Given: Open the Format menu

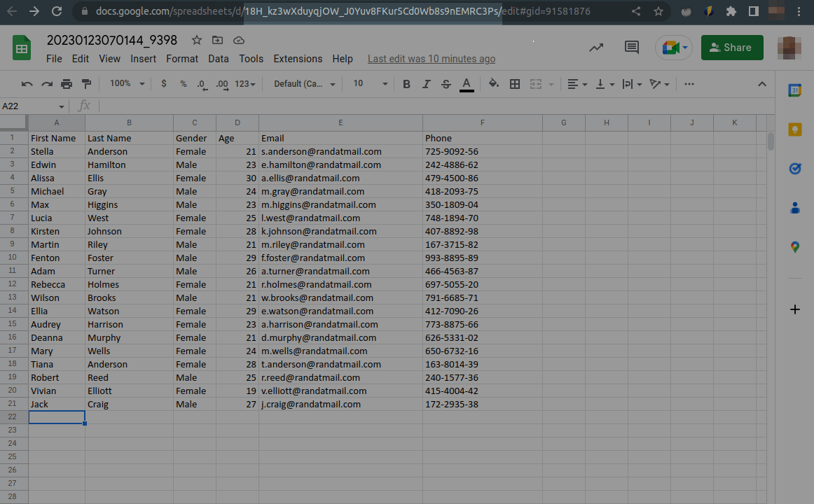Looking at the screenshot, I should click(182, 59).
